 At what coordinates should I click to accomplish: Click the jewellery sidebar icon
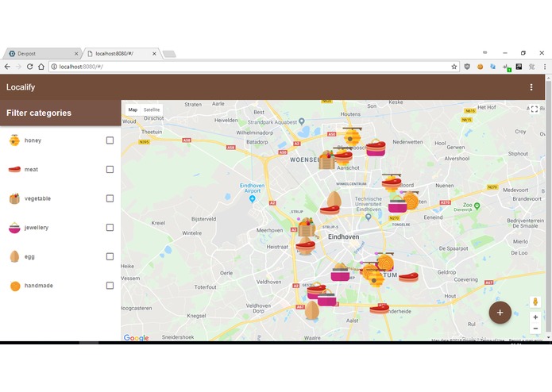(x=14, y=228)
